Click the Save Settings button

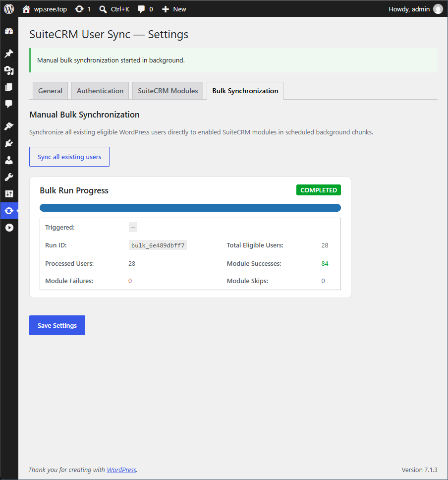coord(57,325)
